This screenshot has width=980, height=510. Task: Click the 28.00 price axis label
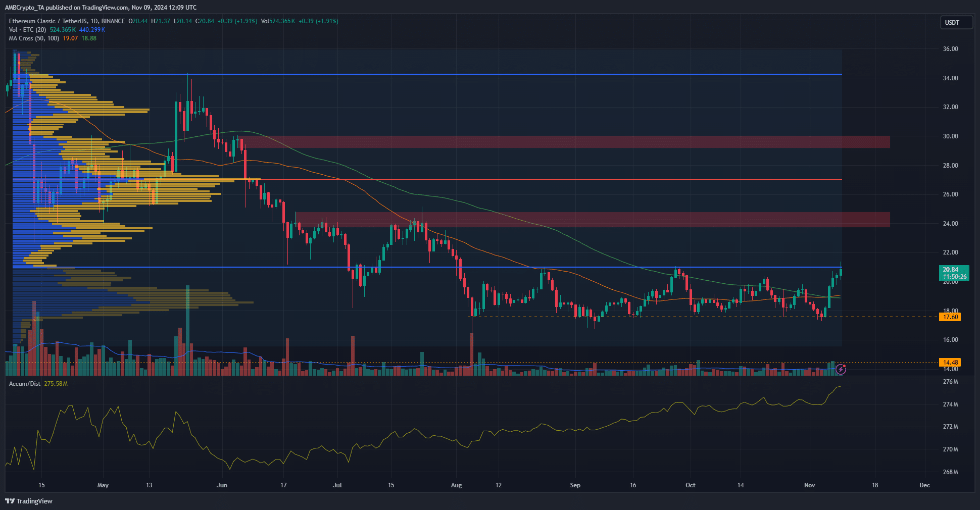(950, 166)
